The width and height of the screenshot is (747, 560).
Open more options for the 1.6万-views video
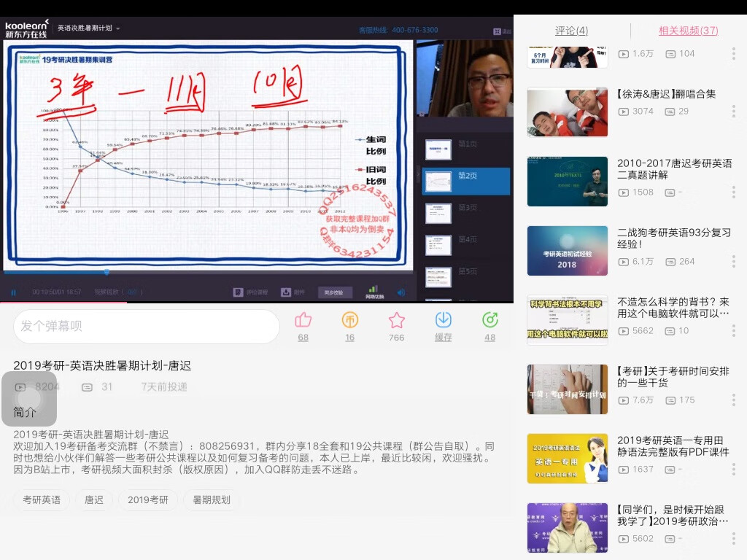point(734,54)
